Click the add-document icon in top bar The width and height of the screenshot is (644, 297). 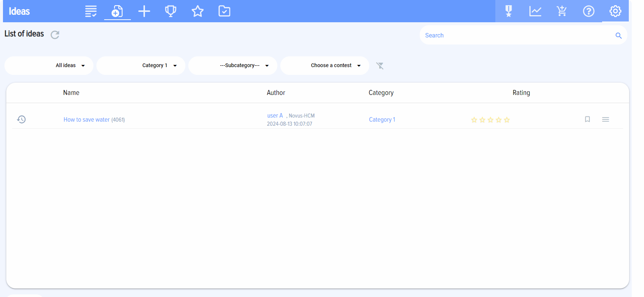coord(117,11)
